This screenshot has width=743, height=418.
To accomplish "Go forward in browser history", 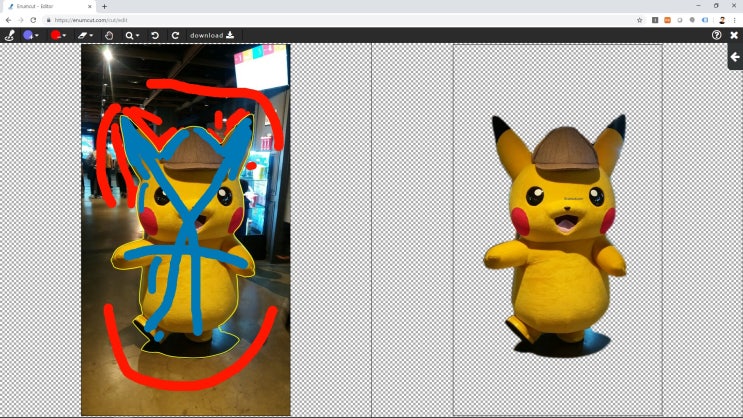I will click(20, 20).
